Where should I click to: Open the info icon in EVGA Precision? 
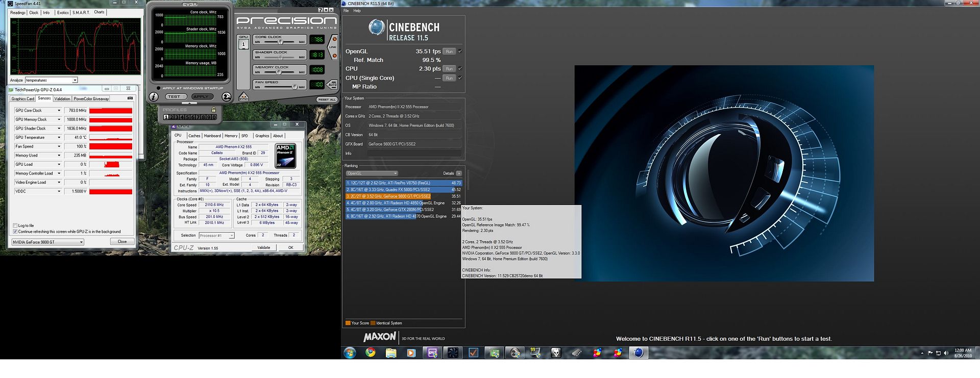(x=154, y=96)
